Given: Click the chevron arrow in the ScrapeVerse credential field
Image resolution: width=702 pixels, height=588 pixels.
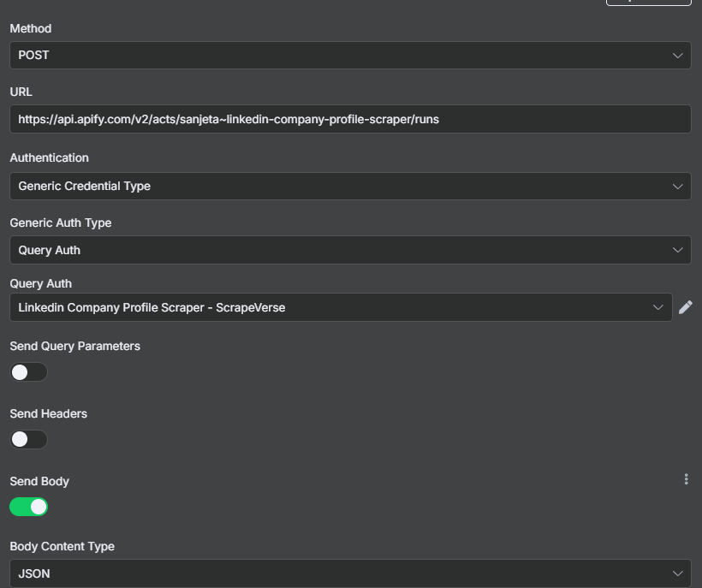Looking at the screenshot, I should [657, 307].
